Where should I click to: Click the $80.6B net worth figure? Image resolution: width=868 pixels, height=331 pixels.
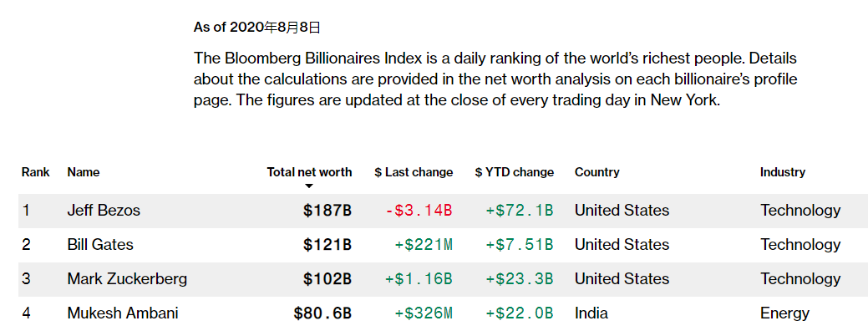point(322,313)
